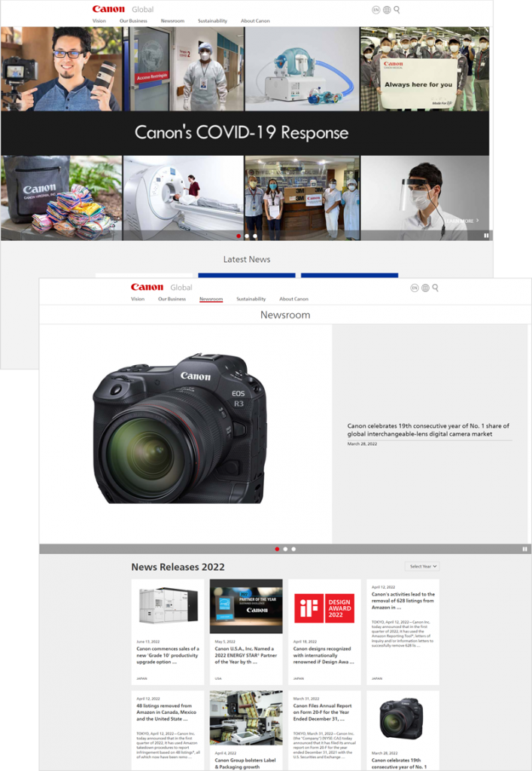Open the globe region icon in the Newsroom window
Viewport: 532px width, 771px height.
click(425, 288)
